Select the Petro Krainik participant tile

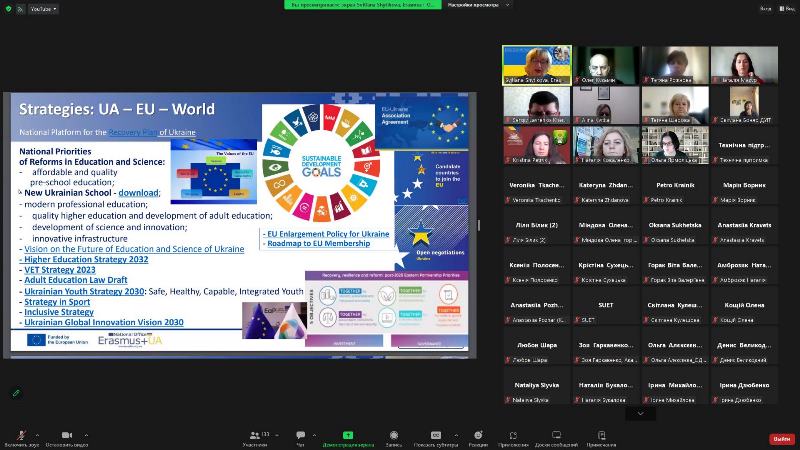click(x=675, y=185)
